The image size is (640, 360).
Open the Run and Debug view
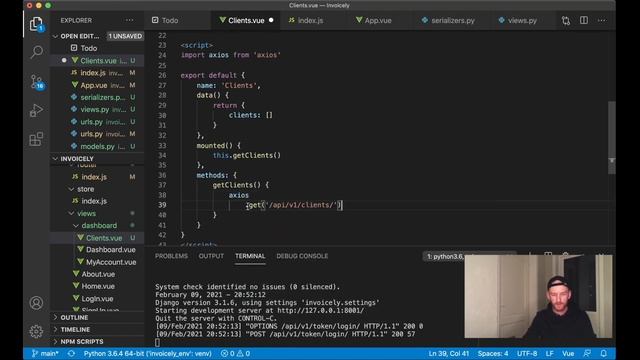coord(36,110)
